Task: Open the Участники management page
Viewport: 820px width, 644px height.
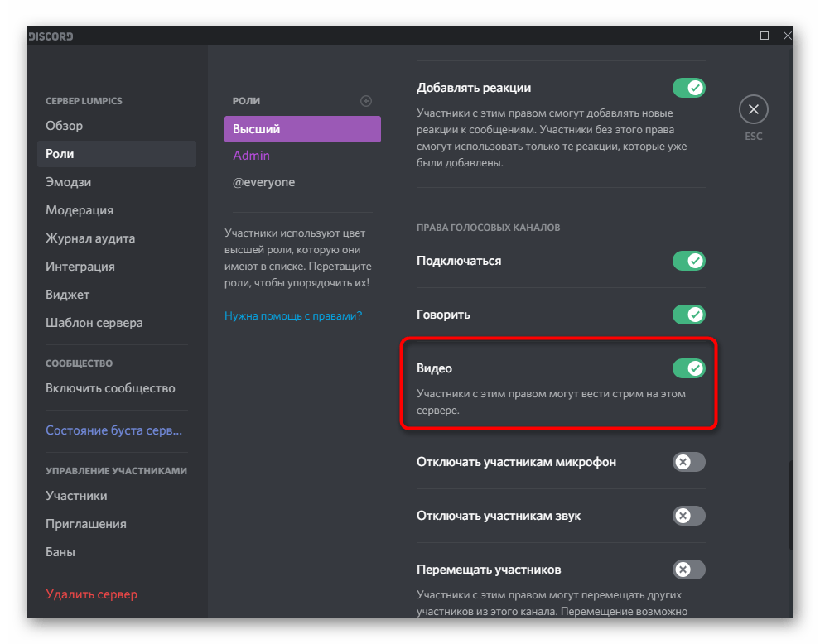Action: tap(76, 496)
